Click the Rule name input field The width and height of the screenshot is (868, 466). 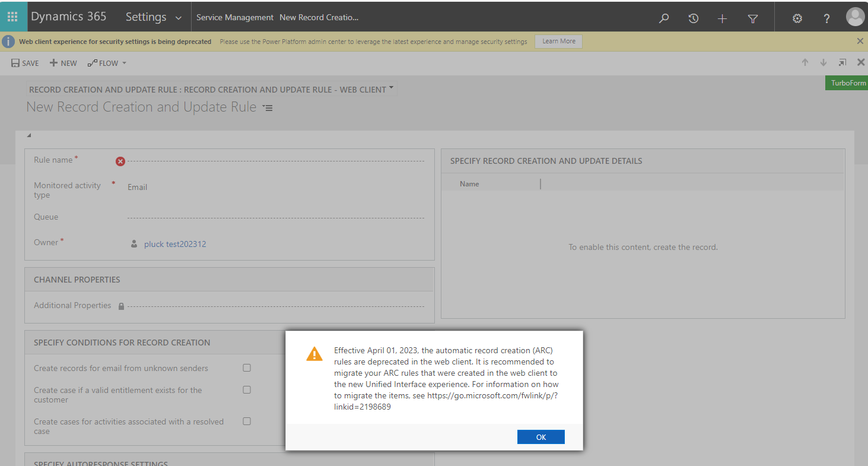click(x=276, y=160)
